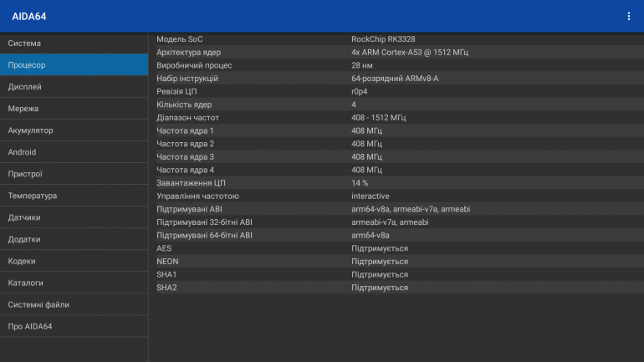Open the Мережа section

74,108
